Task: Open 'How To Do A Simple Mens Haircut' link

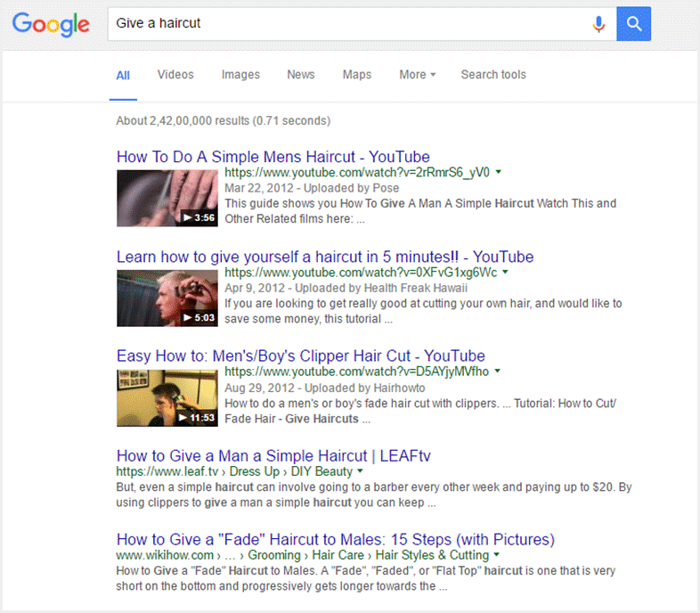Action: [273, 158]
